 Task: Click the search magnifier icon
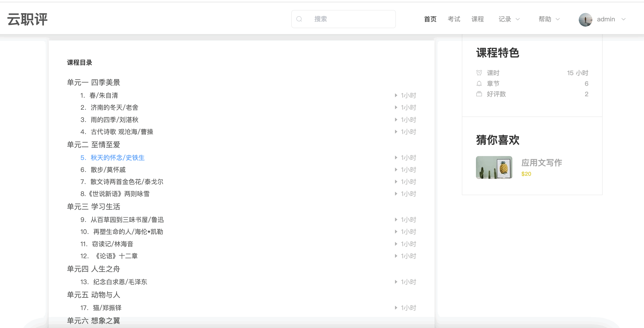tap(299, 19)
